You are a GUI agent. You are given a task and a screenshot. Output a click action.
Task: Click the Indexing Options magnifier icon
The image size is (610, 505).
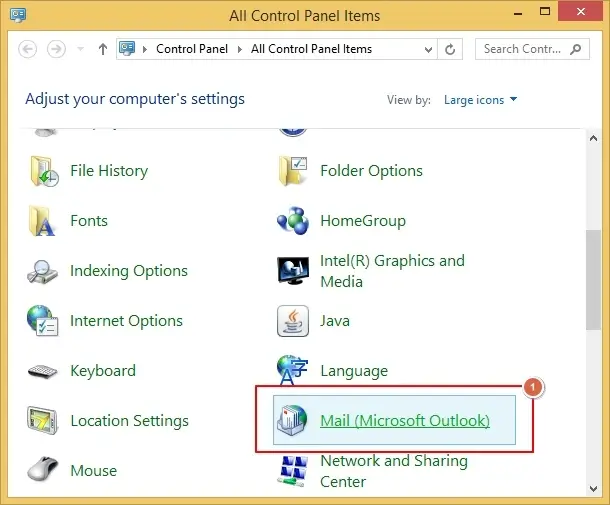point(44,271)
